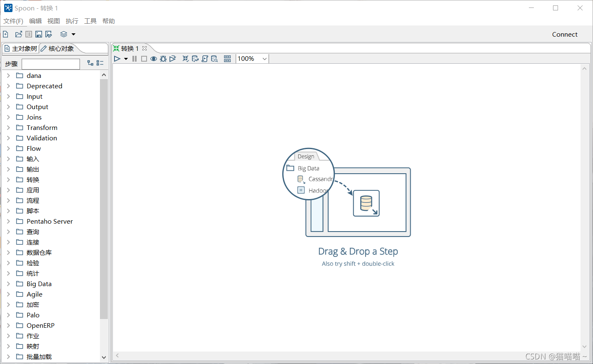Click the Save As icon

click(49, 34)
